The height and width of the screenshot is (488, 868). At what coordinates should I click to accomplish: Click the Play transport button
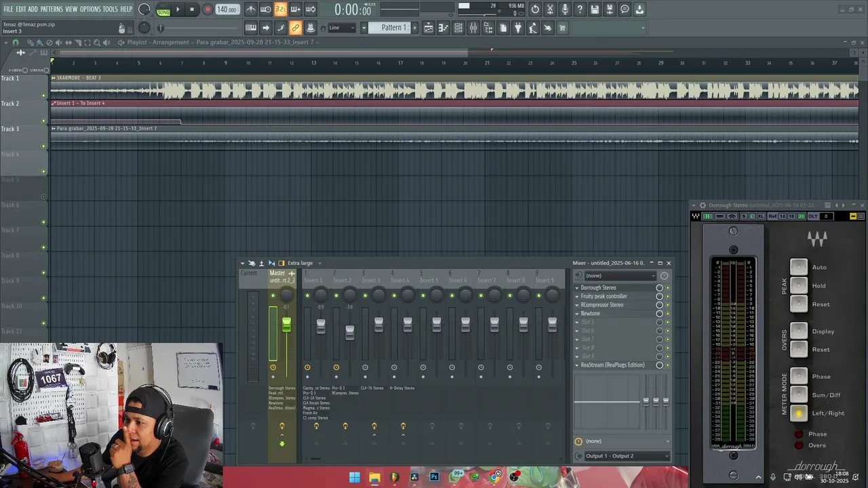coord(178,9)
